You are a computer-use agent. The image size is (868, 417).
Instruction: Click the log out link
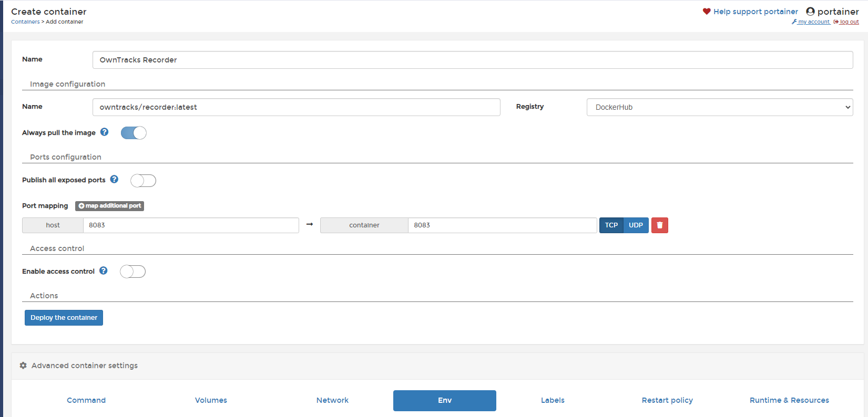[x=846, y=22]
